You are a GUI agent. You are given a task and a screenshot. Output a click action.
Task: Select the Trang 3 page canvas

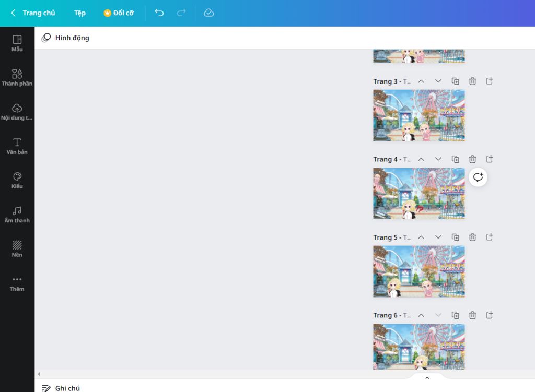coord(418,115)
